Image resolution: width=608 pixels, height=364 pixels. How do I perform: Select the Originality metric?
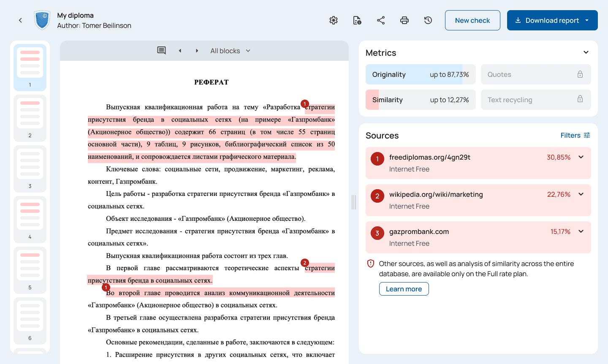(x=421, y=74)
